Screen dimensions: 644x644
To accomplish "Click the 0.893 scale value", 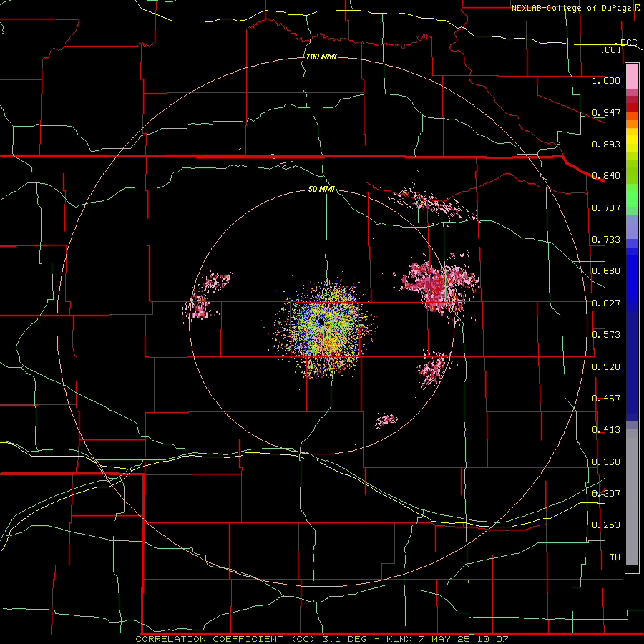I will [x=606, y=144].
